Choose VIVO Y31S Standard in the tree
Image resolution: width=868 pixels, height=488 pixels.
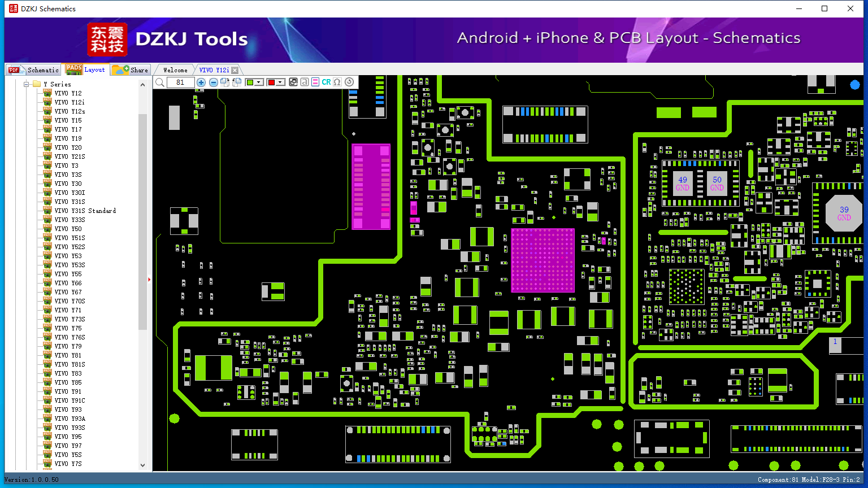(x=85, y=211)
